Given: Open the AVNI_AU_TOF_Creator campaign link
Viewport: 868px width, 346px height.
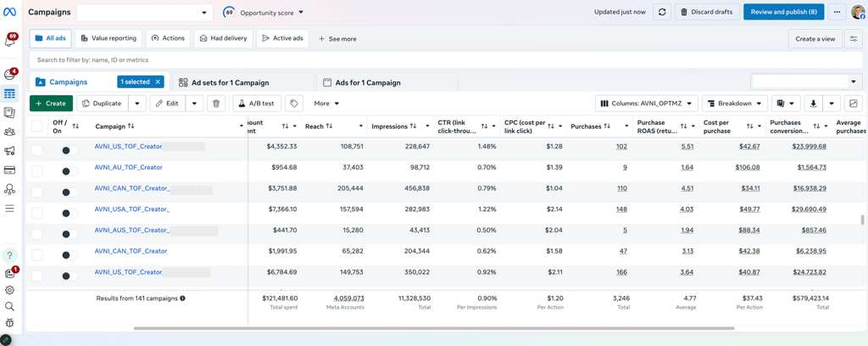Looking at the screenshot, I should point(129,167).
